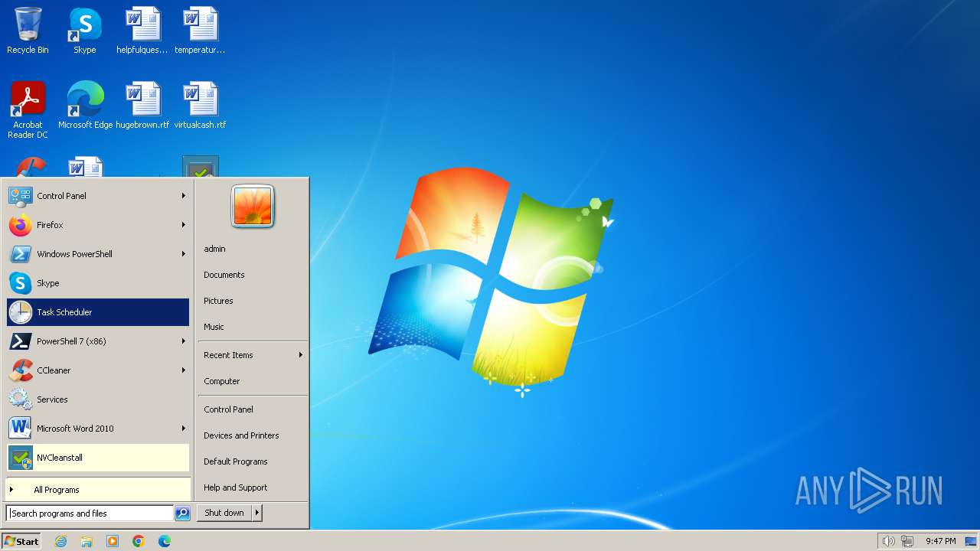
Task: Launch Firefox from the Start menu
Action: click(98, 225)
